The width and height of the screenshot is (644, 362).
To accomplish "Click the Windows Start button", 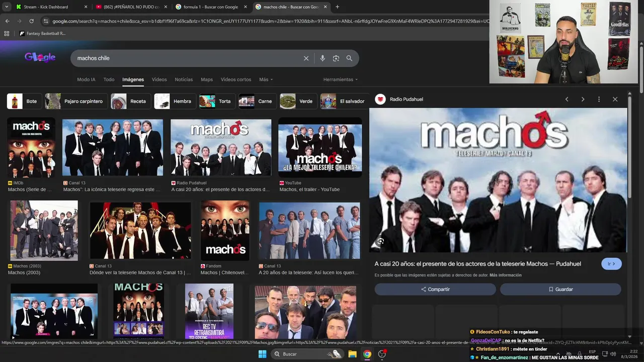I will tap(262, 354).
